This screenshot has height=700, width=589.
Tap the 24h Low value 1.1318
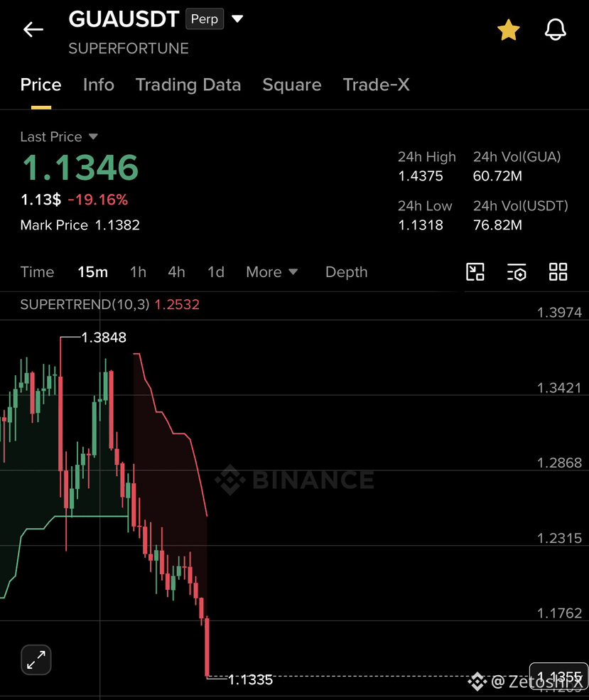point(421,225)
